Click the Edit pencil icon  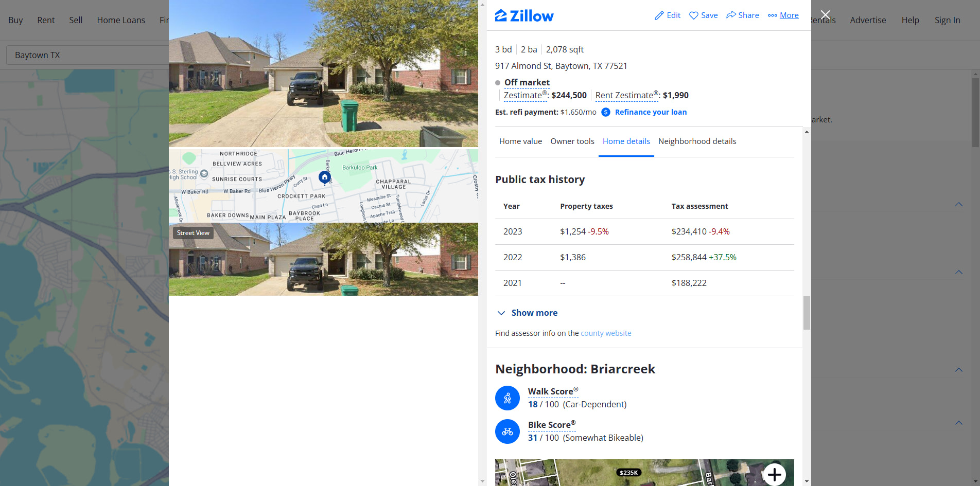coord(659,15)
